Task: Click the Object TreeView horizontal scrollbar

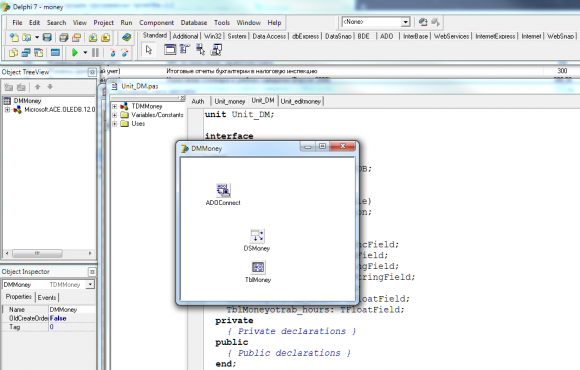Action: point(48,253)
